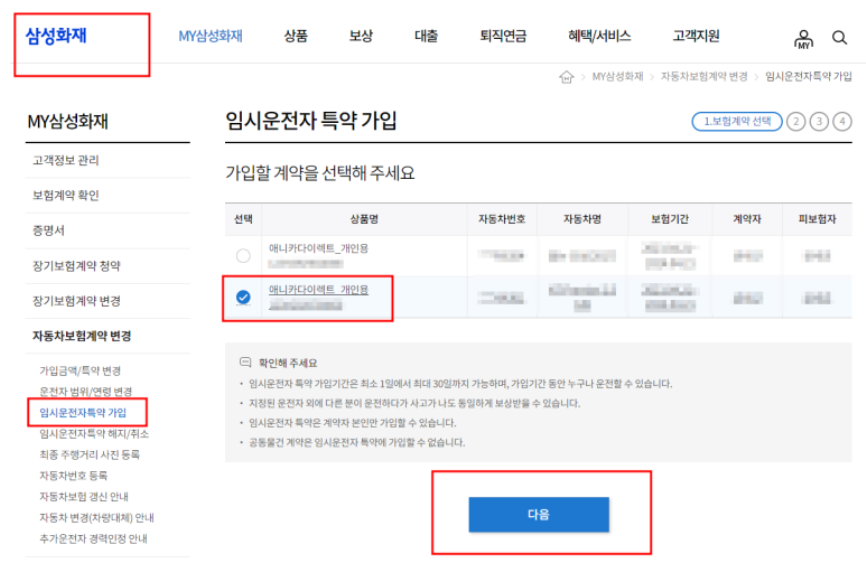Click step 2 circle indicator
This screenshot has height=572, width=866.
(796, 121)
